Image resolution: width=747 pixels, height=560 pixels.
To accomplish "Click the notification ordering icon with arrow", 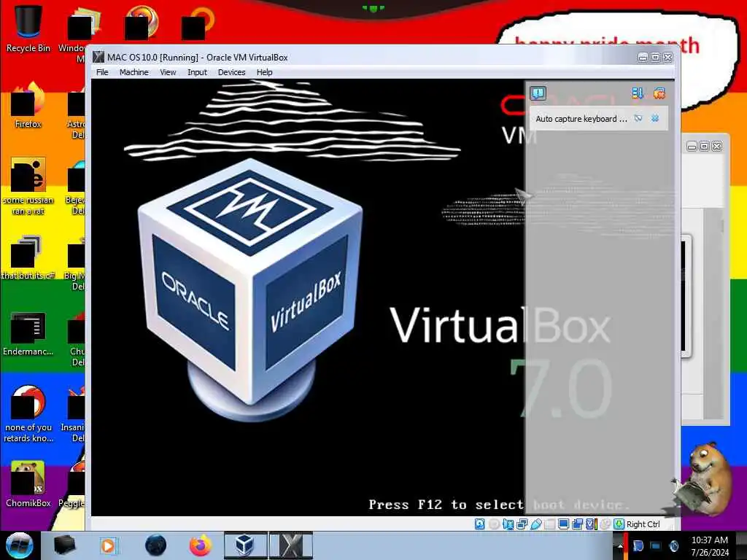I will click(638, 93).
